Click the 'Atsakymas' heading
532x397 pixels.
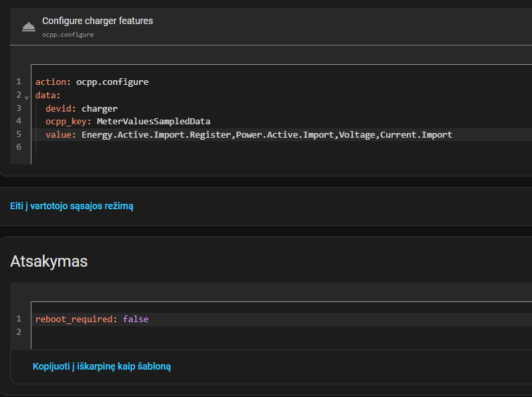coord(49,261)
